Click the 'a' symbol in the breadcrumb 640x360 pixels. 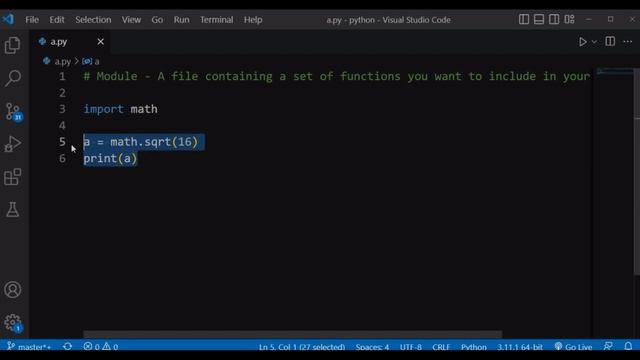click(97, 62)
